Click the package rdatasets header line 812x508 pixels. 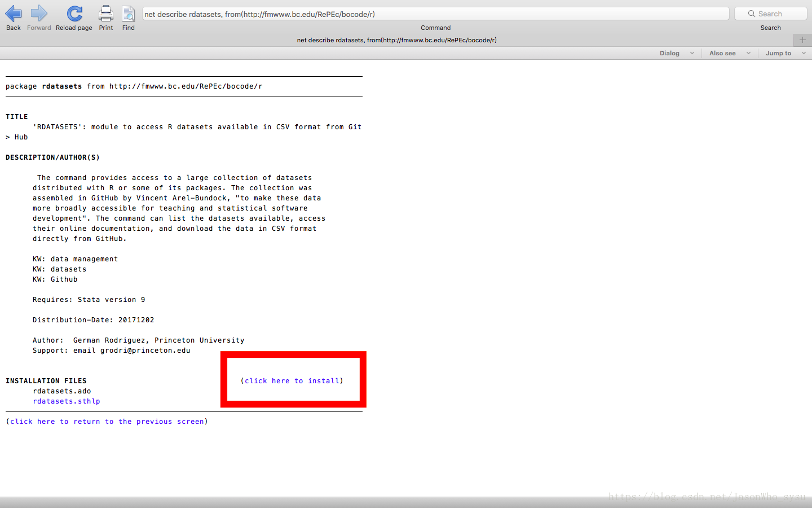tap(134, 86)
